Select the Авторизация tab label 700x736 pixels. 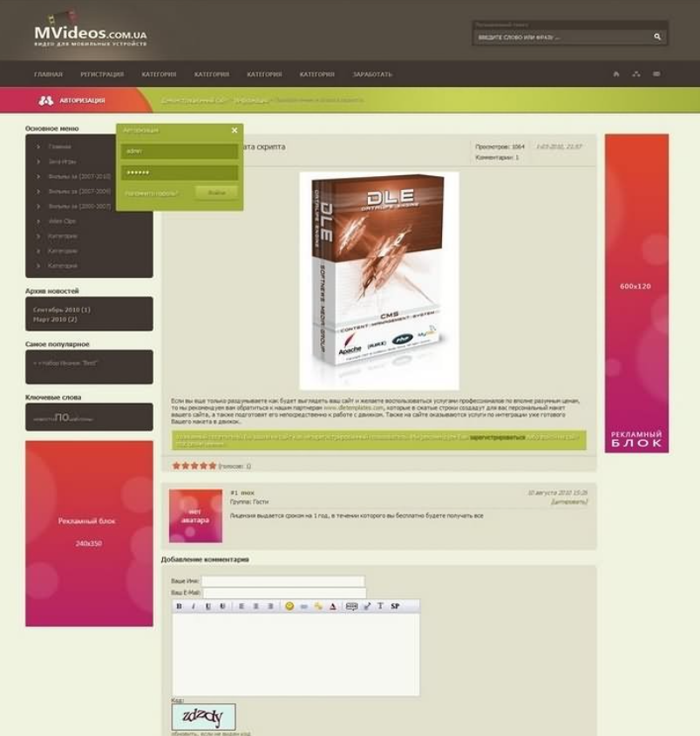click(x=82, y=100)
